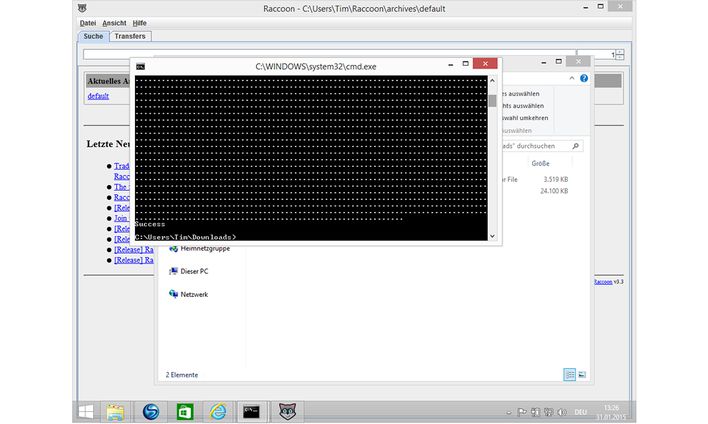Open the default archive link
Image resolution: width=708 pixels, height=424 pixels.
98,96
